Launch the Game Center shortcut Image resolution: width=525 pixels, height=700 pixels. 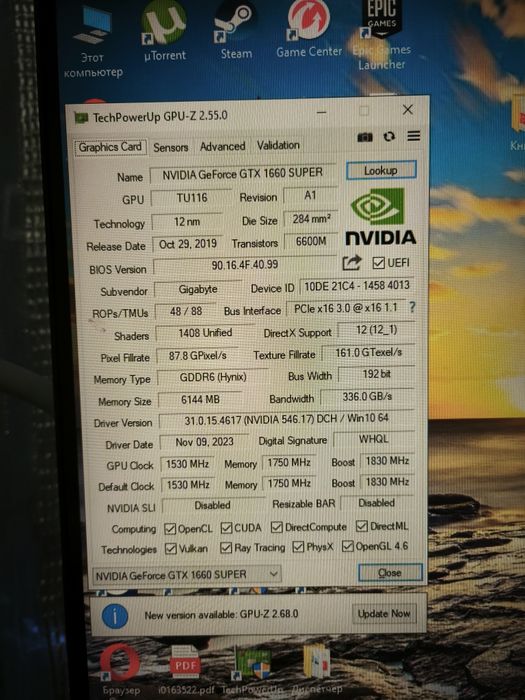[x=308, y=30]
